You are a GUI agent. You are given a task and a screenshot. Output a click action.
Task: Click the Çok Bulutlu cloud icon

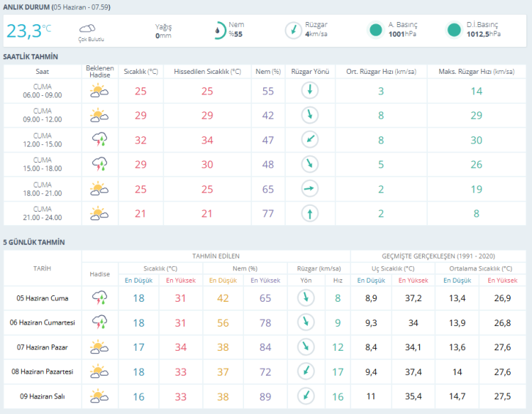pos(87,28)
